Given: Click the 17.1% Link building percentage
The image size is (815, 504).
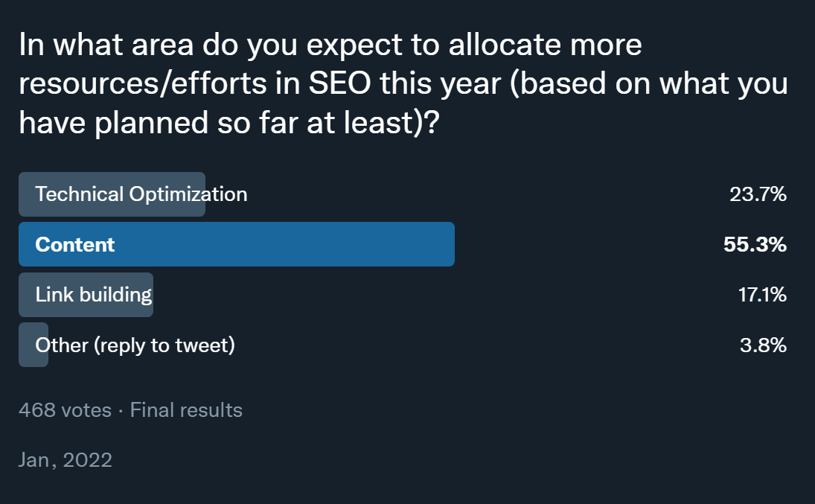Looking at the screenshot, I should pyautogui.click(x=761, y=295).
